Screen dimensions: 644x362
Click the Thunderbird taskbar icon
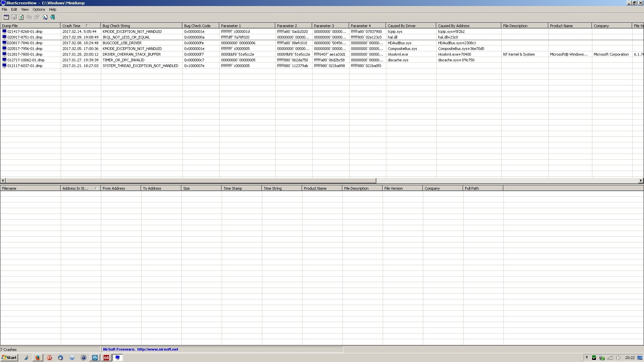point(60,358)
